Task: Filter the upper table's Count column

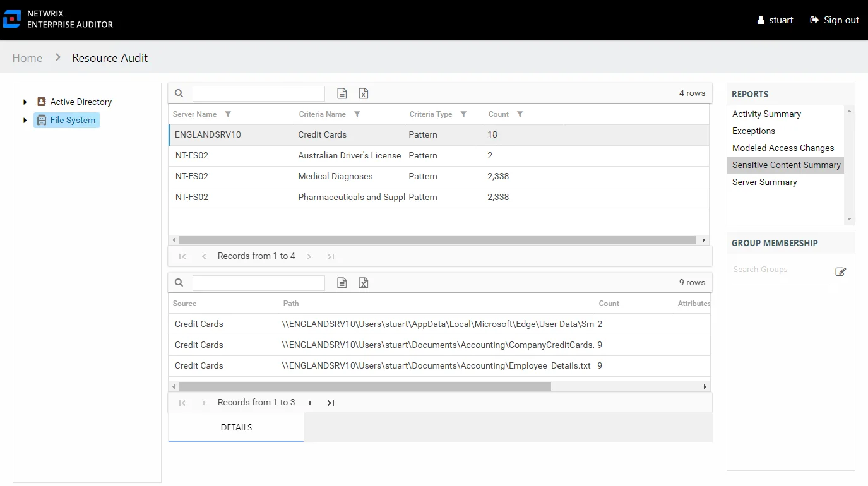Action: click(x=520, y=114)
